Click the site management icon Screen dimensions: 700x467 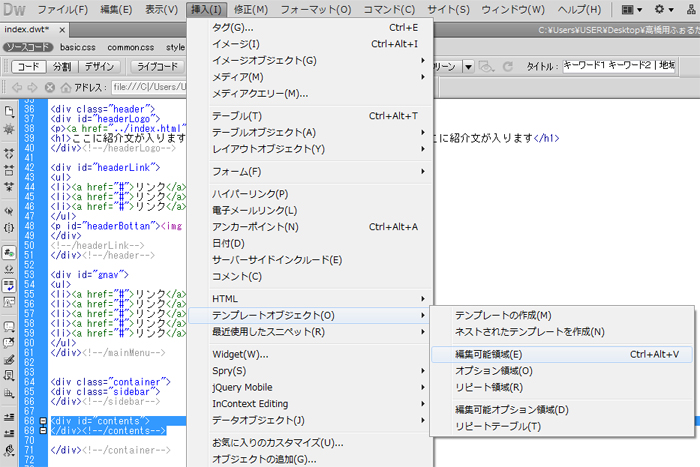(x=691, y=10)
